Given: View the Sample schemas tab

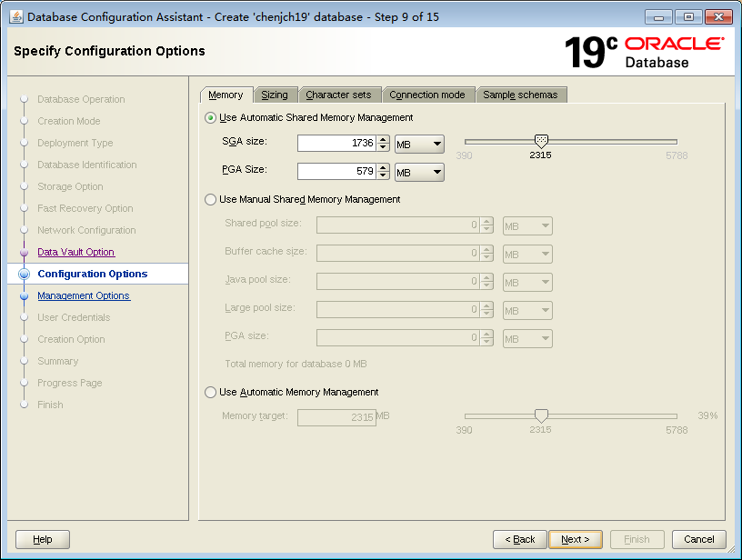Looking at the screenshot, I should (x=521, y=94).
